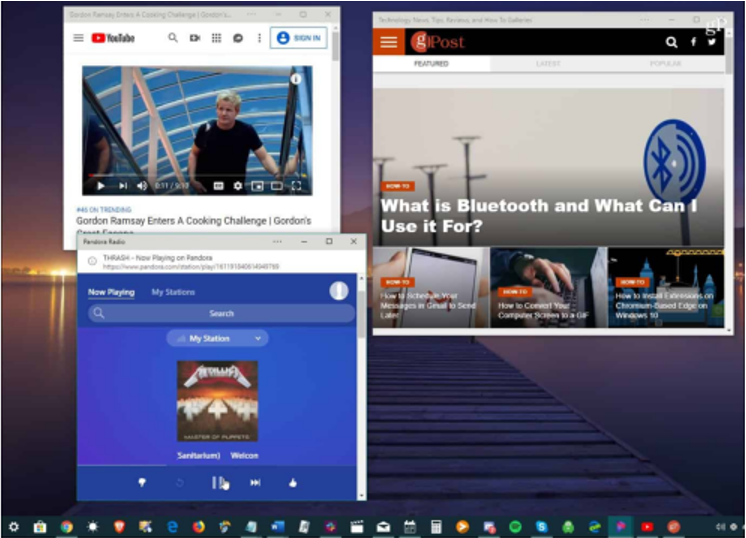The width and height of the screenshot is (746, 538).
Task: Mute the YouTube video volume
Action: coord(142,186)
